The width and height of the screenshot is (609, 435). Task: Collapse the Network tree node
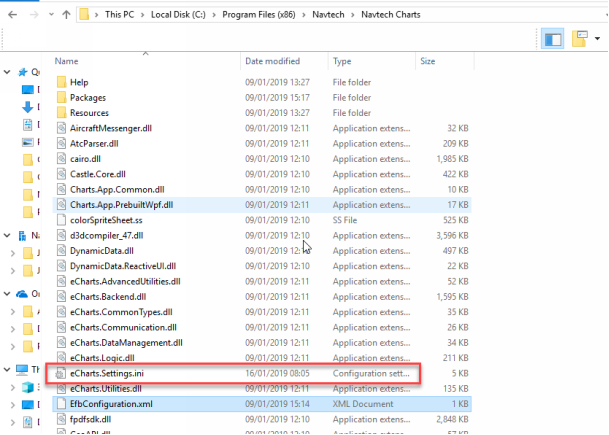coord(7,235)
